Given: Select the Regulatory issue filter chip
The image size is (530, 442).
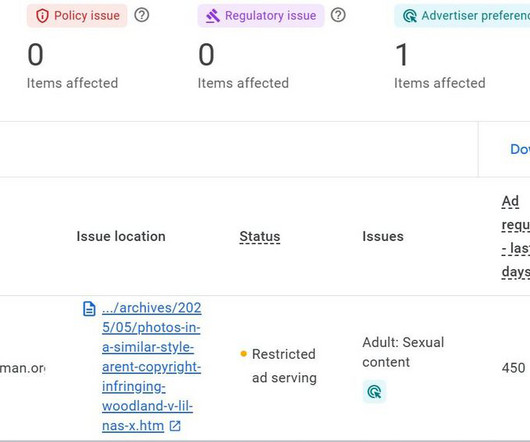Looking at the screenshot, I should pos(261,16).
